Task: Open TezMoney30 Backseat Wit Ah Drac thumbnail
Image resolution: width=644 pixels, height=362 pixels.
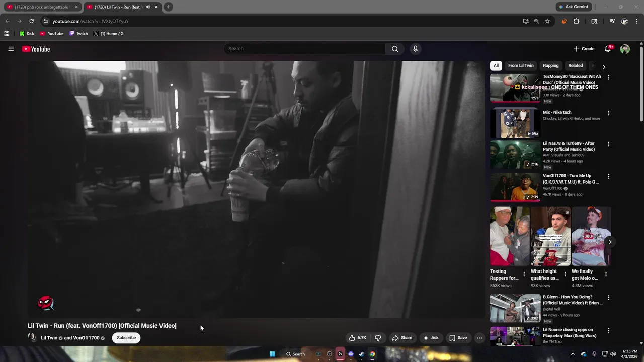Action: click(x=515, y=88)
